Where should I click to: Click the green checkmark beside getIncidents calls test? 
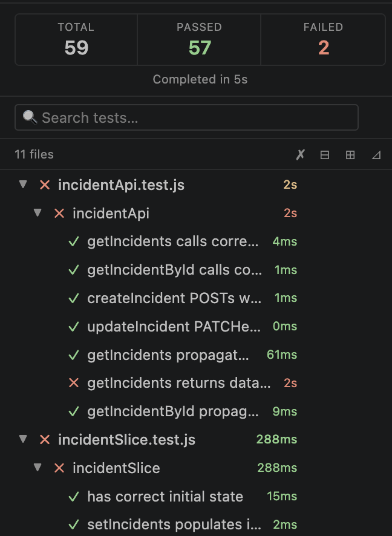tap(74, 241)
